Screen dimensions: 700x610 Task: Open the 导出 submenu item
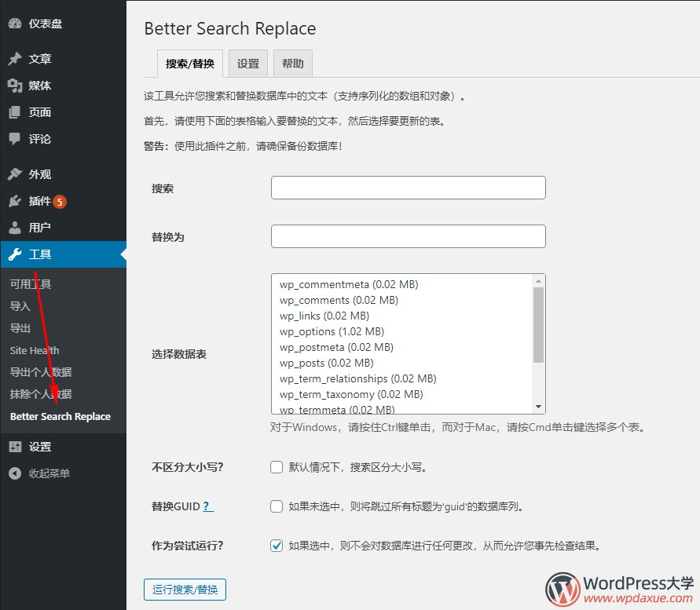pyautogui.click(x=20, y=328)
